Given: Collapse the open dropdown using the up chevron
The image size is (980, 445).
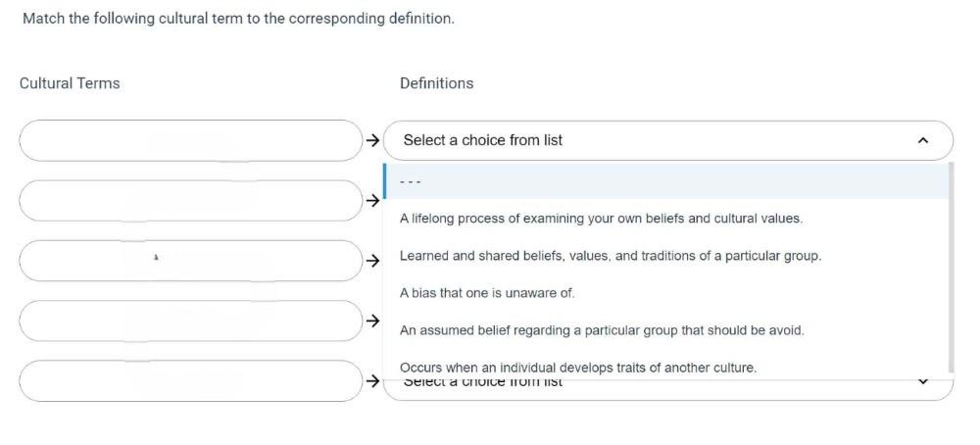Looking at the screenshot, I should pos(922,140).
